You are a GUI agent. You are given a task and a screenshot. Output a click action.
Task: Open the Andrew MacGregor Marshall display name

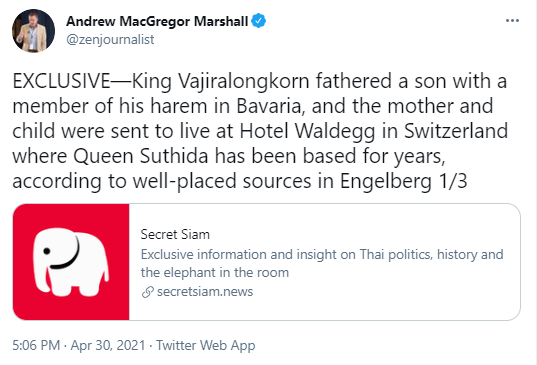tap(157, 21)
